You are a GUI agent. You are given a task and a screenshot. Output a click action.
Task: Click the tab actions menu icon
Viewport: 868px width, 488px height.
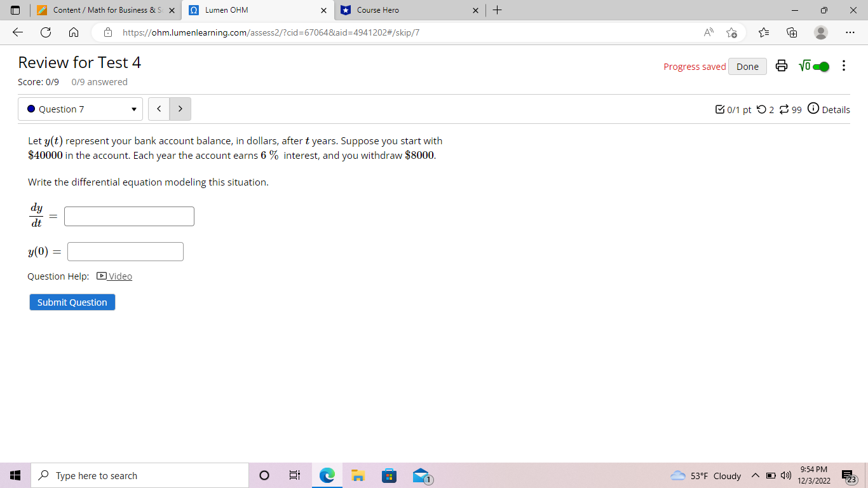[15, 10]
